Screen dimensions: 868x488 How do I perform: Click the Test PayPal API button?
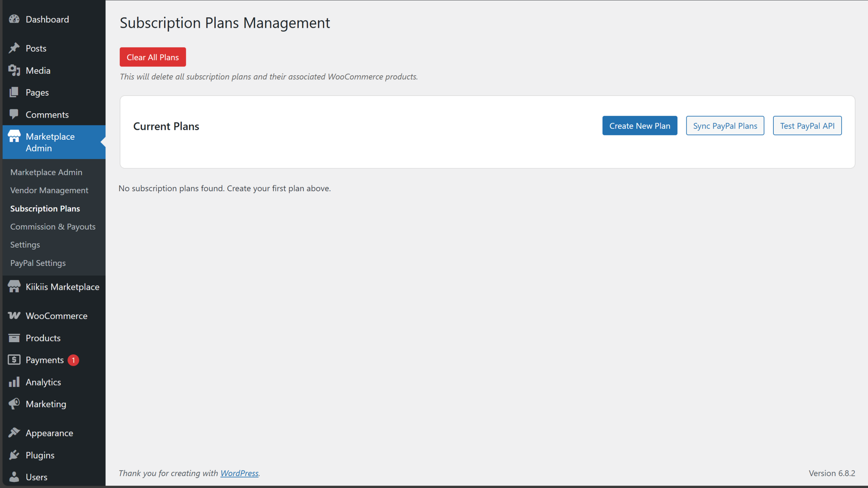coord(807,125)
